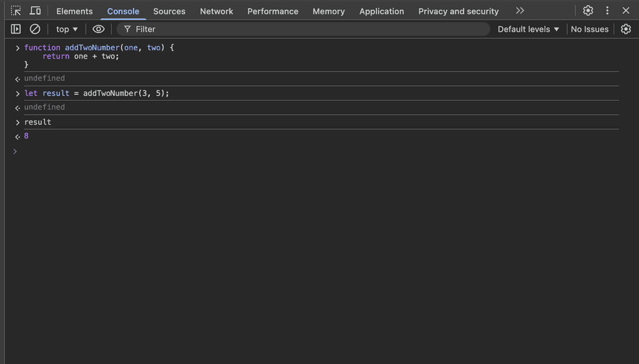Open DevTools settings gear icon
Screen dimensions: 639x364
(588, 11)
